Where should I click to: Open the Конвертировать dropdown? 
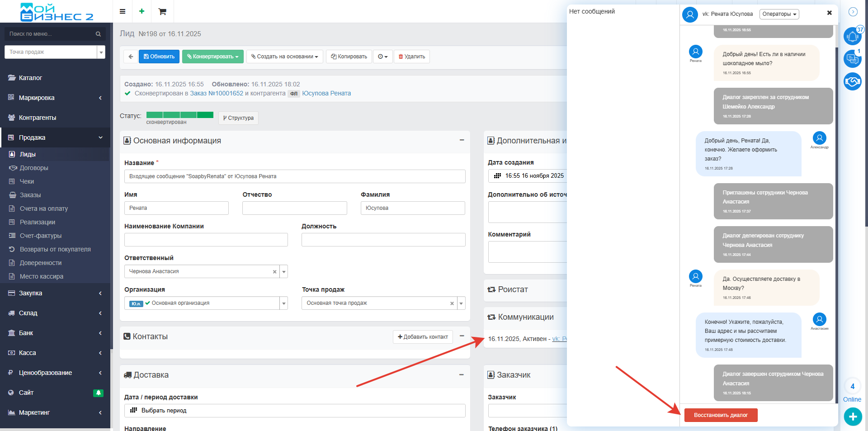212,57
